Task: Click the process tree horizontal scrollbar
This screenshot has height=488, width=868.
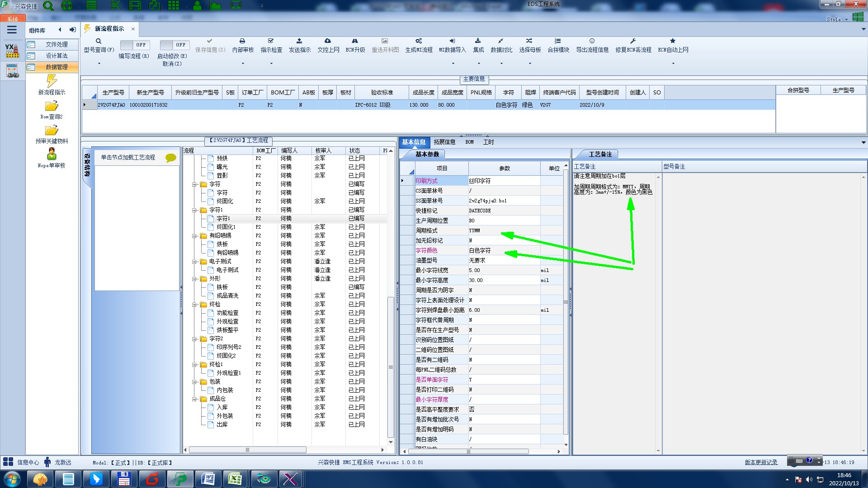Action: coord(247,450)
